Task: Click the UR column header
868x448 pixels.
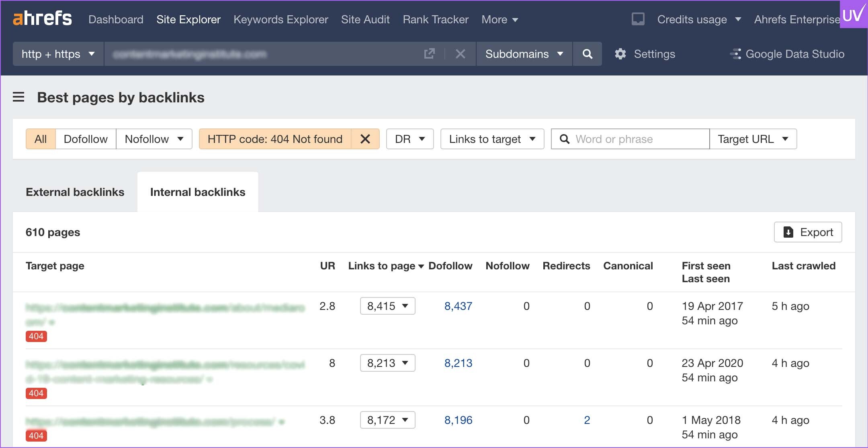Action: click(x=328, y=266)
